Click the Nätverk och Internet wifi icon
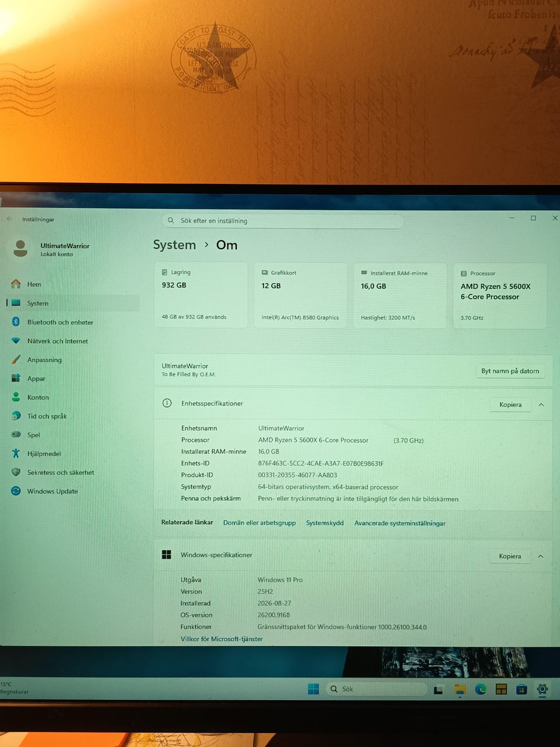Image resolution: width=560 pixels, height=747 pixels. tap(16, 341)
